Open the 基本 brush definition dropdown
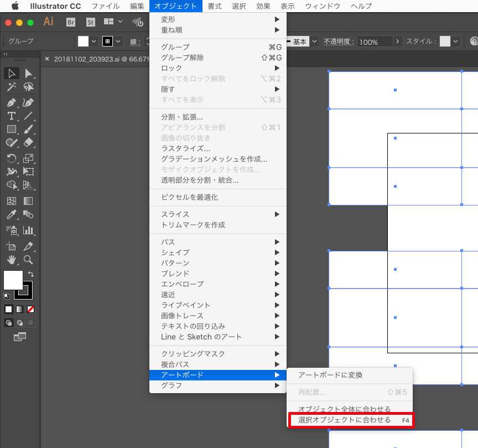 [314, 41]
